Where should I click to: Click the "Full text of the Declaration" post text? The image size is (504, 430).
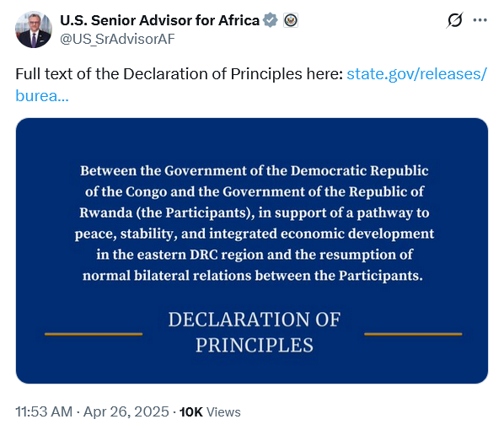180,74
